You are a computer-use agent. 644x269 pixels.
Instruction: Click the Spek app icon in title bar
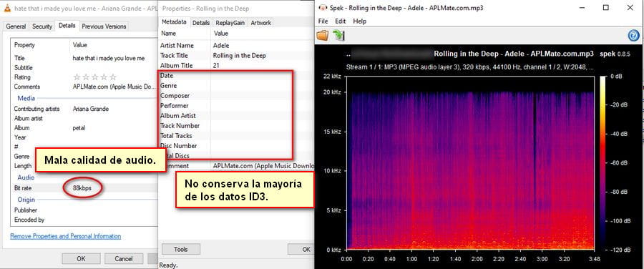tap(323, 8)
